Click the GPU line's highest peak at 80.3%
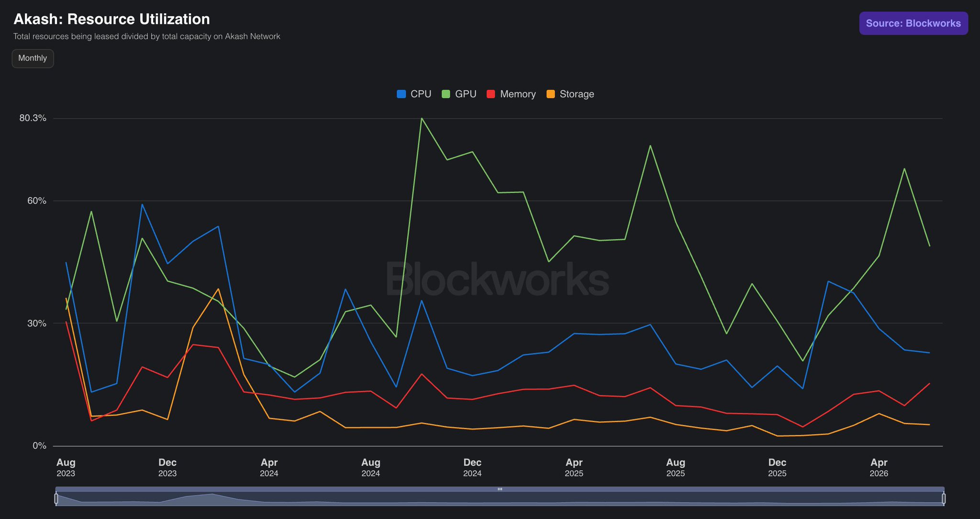Screen dimensions: 980x519 422,118
